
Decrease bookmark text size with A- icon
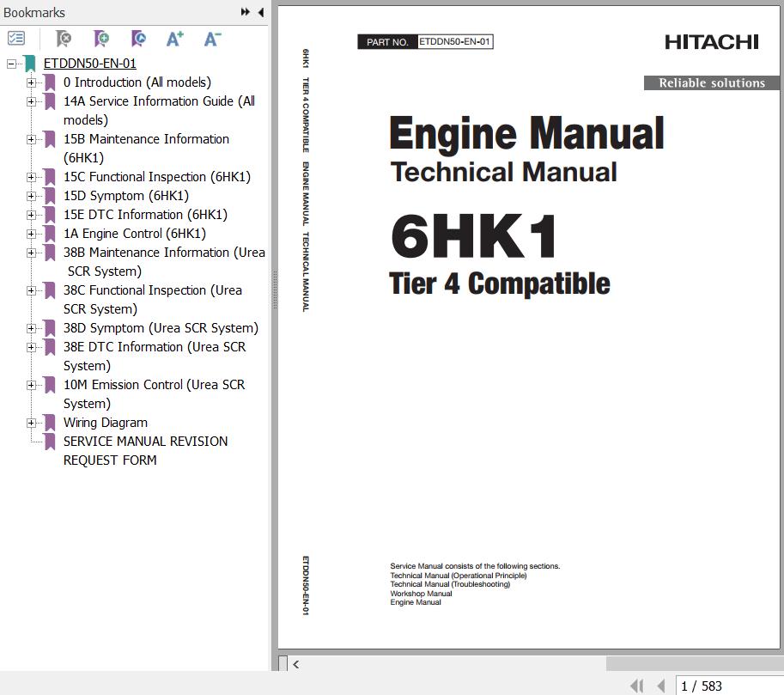click(212, 39)
